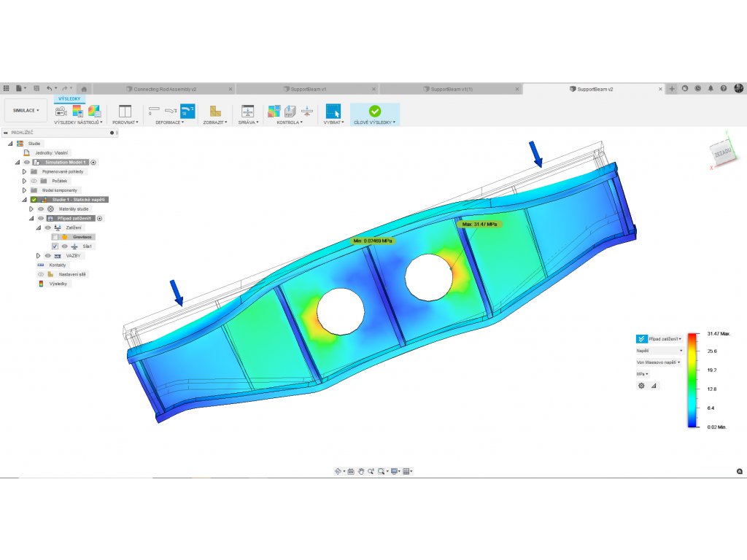Click the stress color legend bar
Screen dimensions: 747x560
pos(693,380)
